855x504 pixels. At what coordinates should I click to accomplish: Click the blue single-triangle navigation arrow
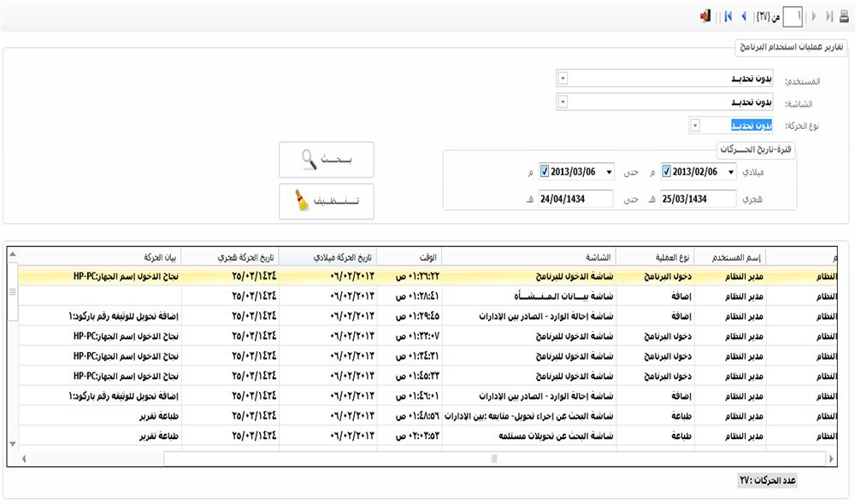[744, 16]
